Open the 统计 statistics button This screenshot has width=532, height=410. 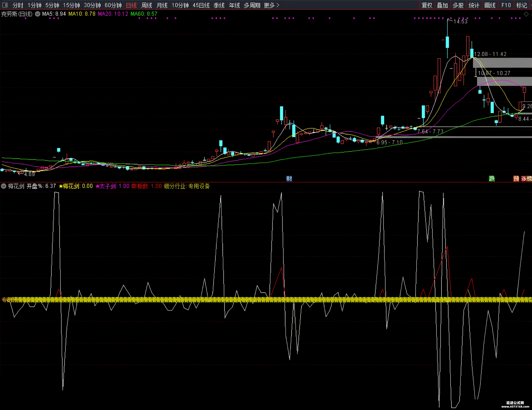(x=474, y=5)
